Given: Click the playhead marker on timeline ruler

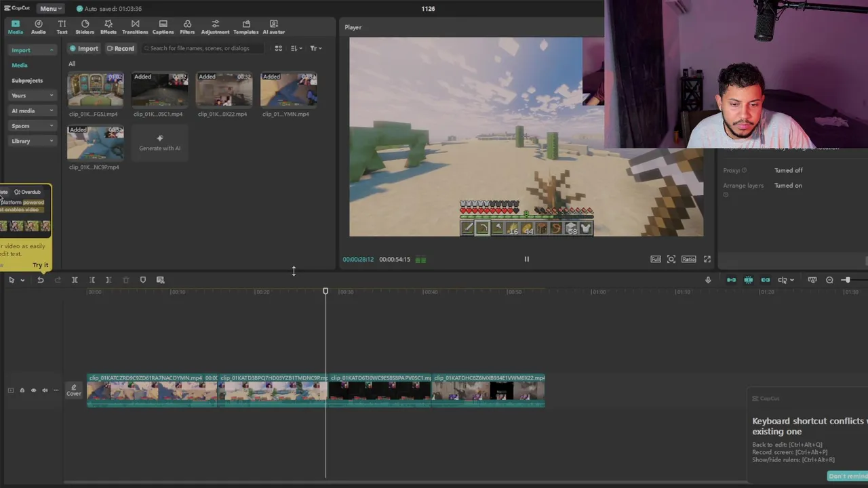Looking at the screenshot, I should 325,291.
